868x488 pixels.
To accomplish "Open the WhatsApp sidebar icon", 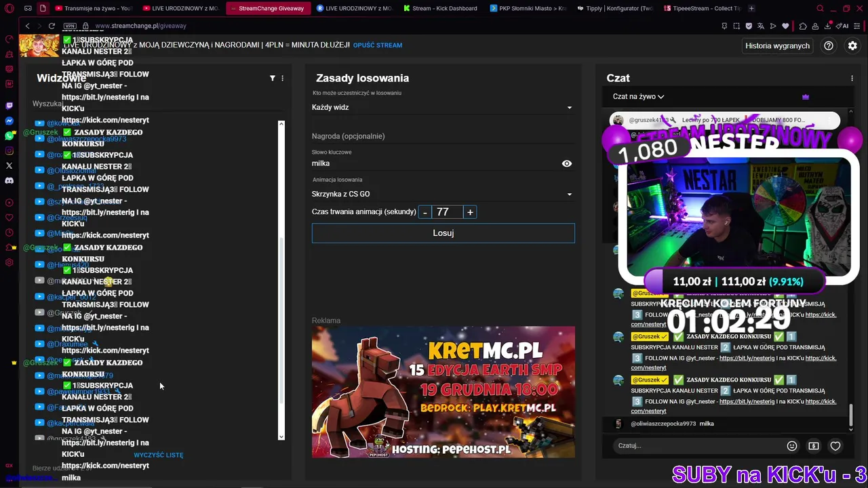I will pyautogui.click(x=9, y=136).
